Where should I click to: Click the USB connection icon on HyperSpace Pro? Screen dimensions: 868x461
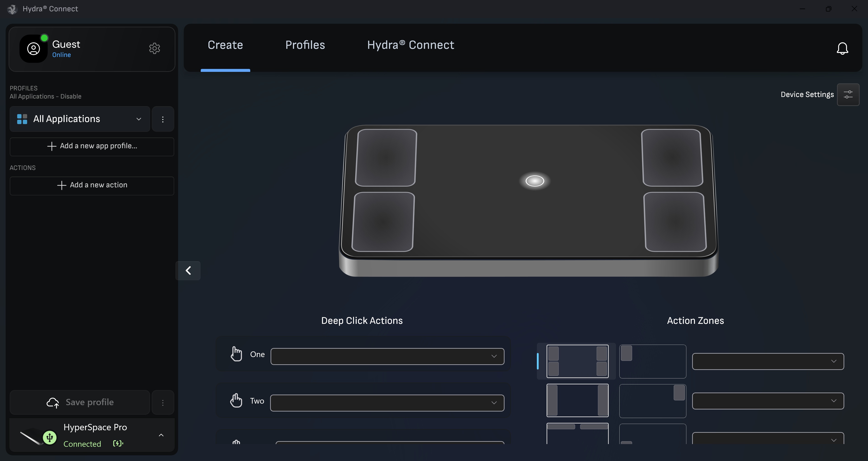click(x=50, y=437)
